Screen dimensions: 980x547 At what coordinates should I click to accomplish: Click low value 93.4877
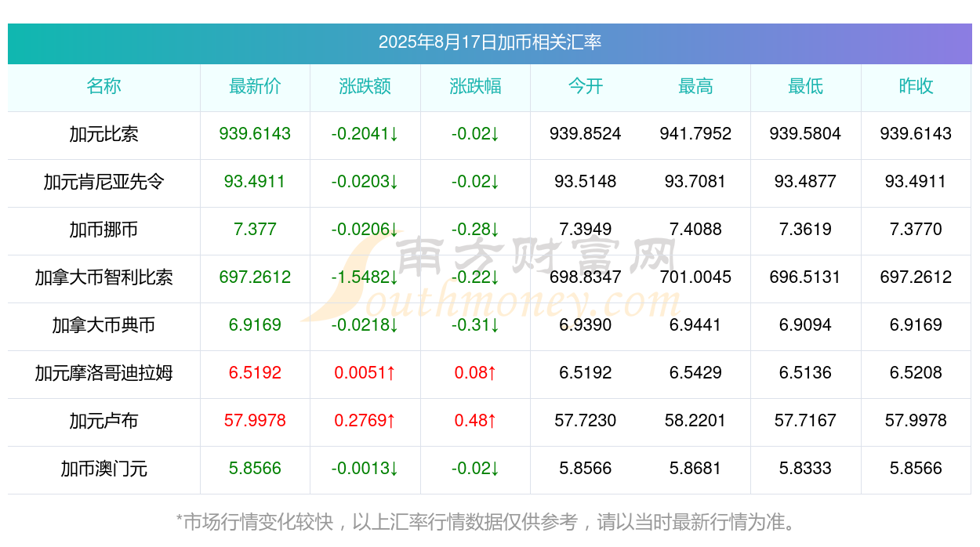pos(806,182)
